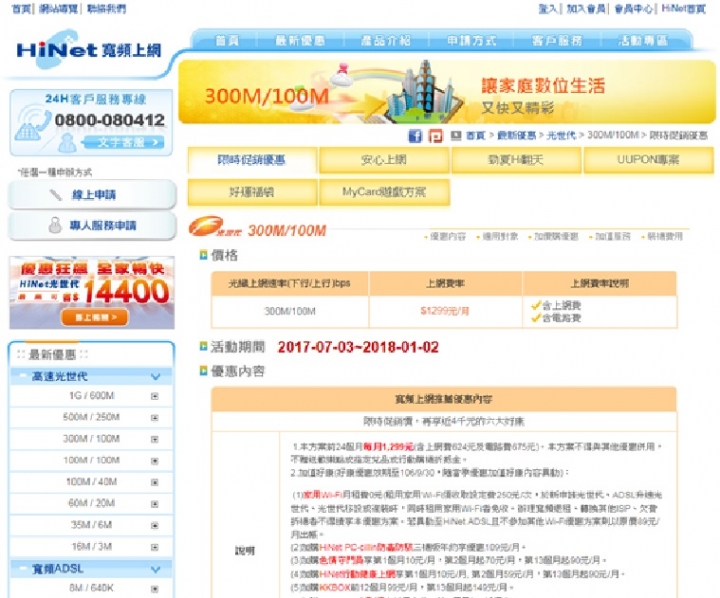Screen dimensions: 720x598
Task: Open the 產品介紹 navigation menu item
Action: [x=385, y=40]
